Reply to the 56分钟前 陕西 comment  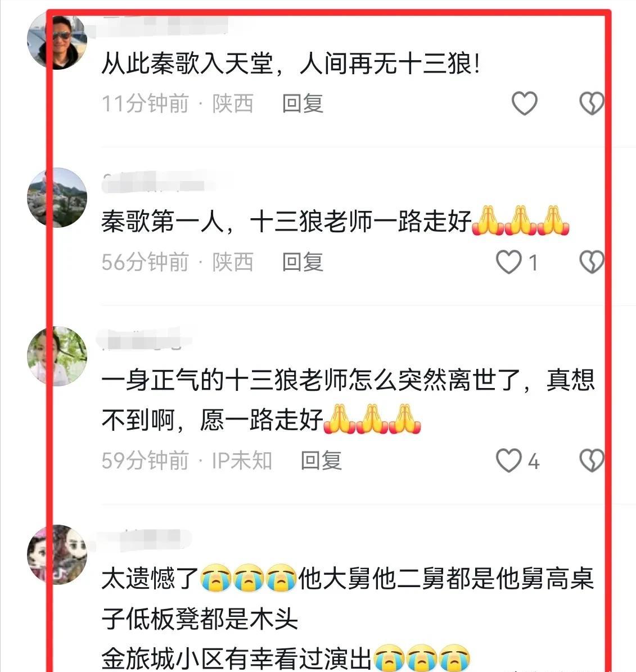(x=303, y=262)
